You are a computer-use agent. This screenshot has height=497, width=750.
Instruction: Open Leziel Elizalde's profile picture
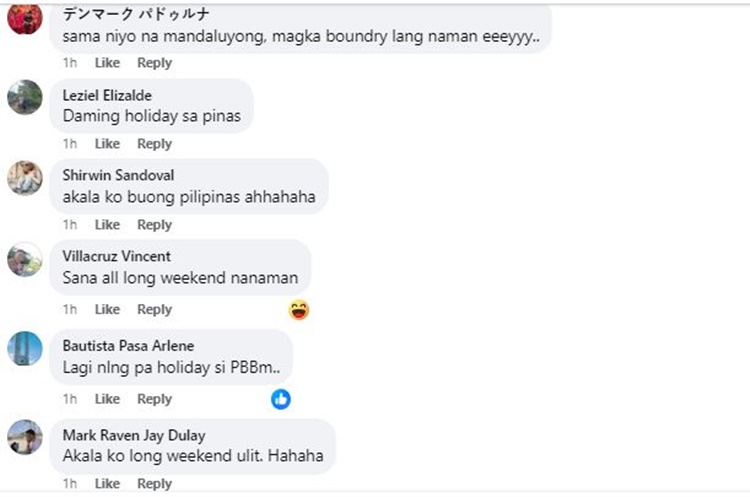[x=25, y=97]
